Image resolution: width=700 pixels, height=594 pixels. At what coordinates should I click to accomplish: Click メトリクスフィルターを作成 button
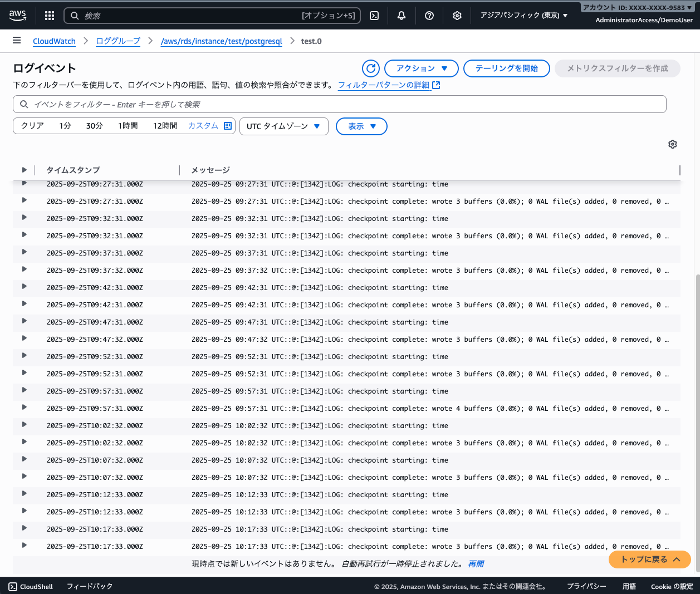click(x=618, y=68)
